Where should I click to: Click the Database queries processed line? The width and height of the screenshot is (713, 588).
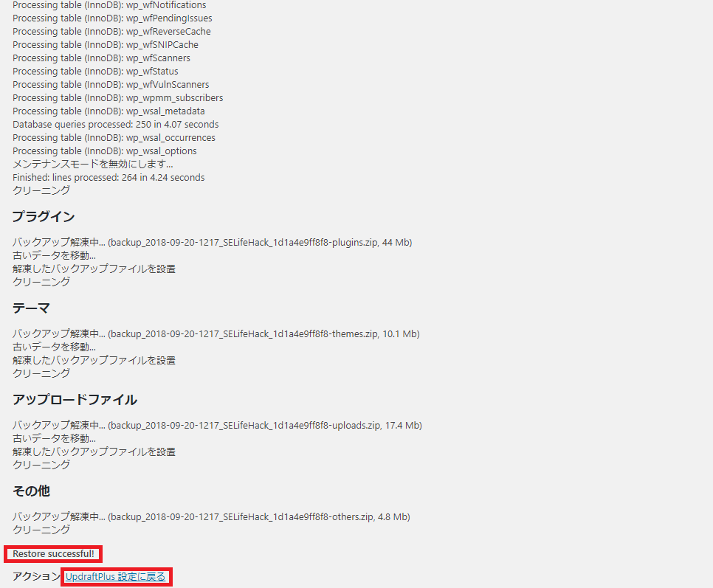tap(115, 124)
